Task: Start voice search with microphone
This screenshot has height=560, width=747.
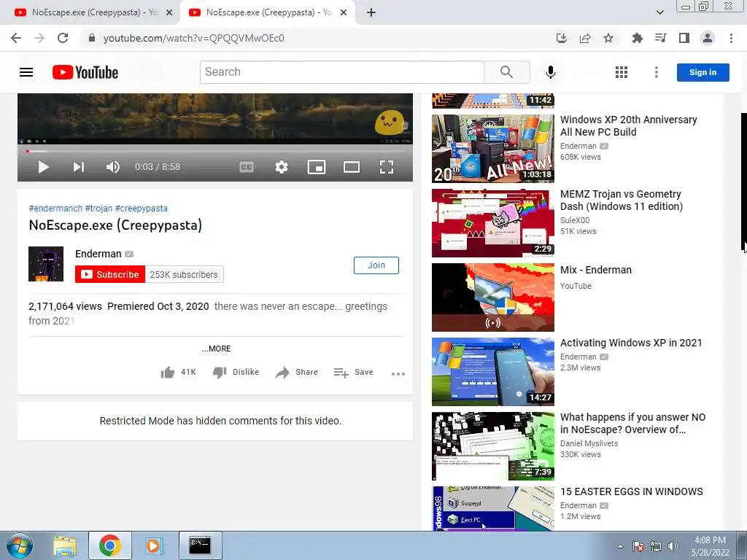Action: click(x=550, y=72)
